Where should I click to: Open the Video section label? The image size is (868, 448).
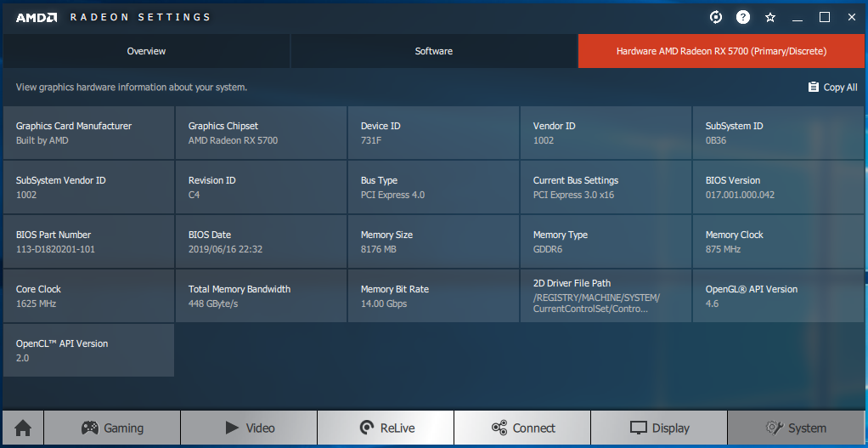point(260,428)
